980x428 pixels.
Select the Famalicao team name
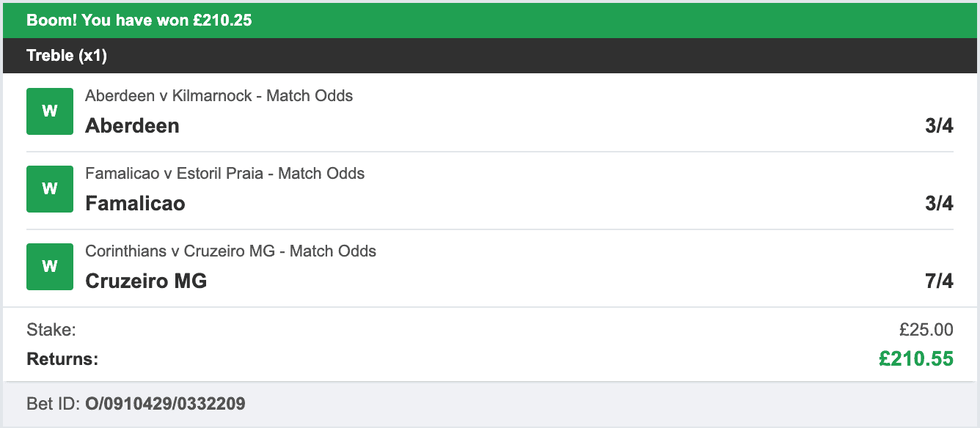(135, 203)
